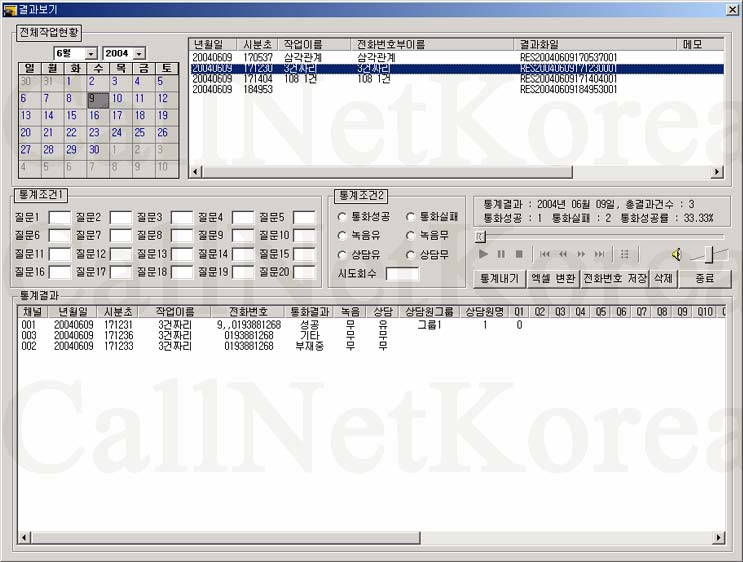The width and height of the screenshot is (743, 562).
Task: Open the month dropdown showing 6월
Action: pyautogui.click(x=91, y=53)
